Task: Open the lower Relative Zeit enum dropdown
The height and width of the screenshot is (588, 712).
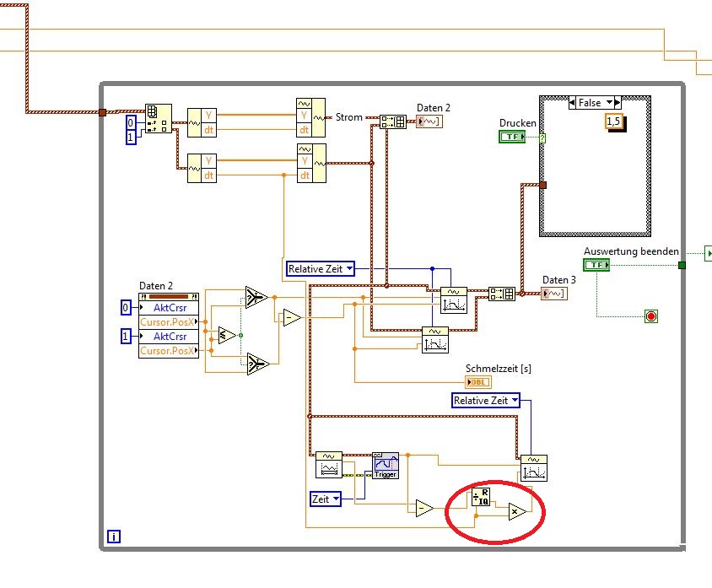Action: click(515, 401)
